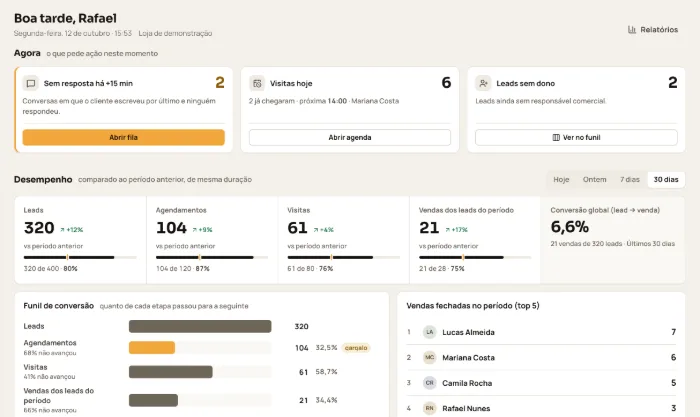Select Lucas Almeida in top sellers list
This screenshot has width=700, height=417.
click(x=541, y=332)
